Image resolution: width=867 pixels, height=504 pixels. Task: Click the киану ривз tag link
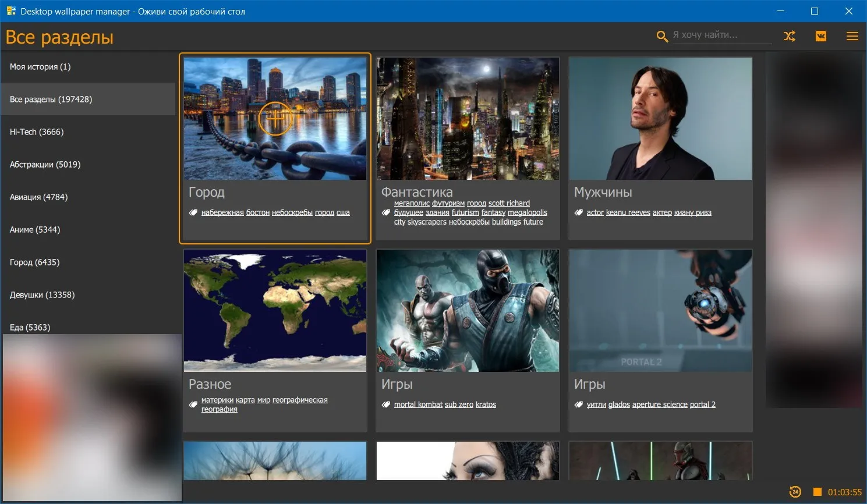pos(693,212)
